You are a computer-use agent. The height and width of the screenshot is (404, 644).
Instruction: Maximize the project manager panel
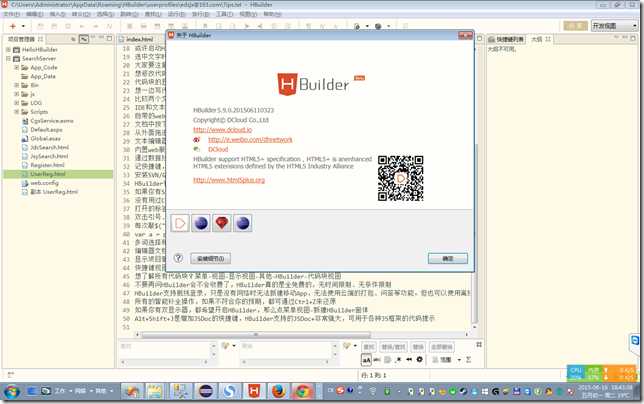point(109,39)
